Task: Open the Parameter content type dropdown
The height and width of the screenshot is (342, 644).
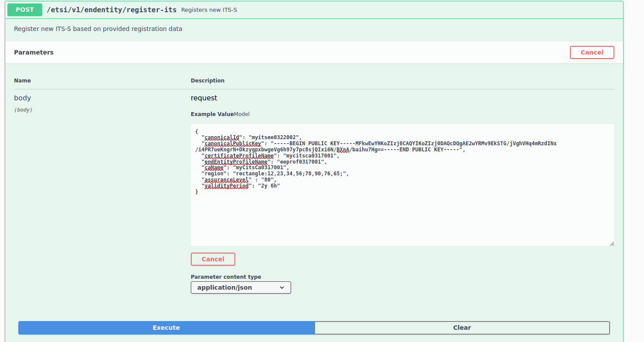Action: (241, 287)
